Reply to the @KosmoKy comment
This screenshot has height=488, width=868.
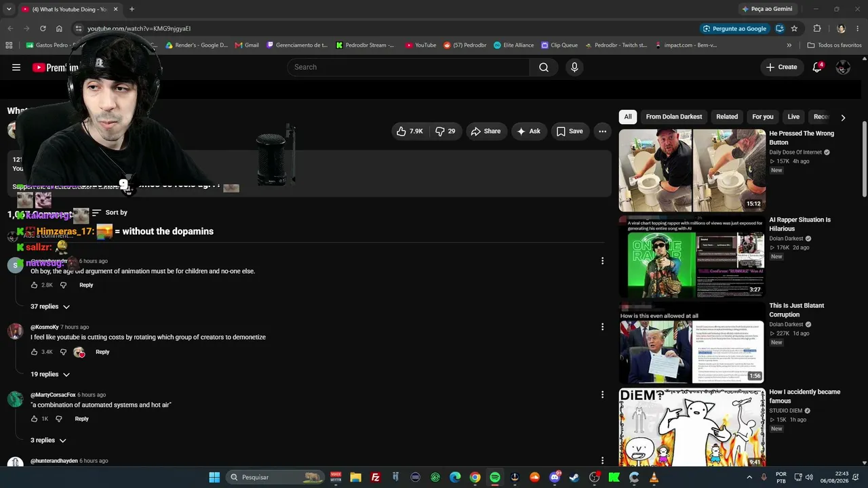click(102, 352)
